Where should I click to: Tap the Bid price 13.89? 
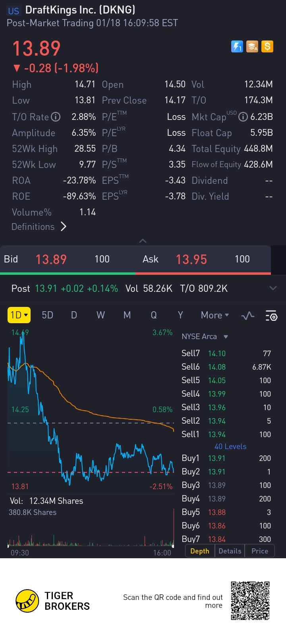click(x=51, y=260)
